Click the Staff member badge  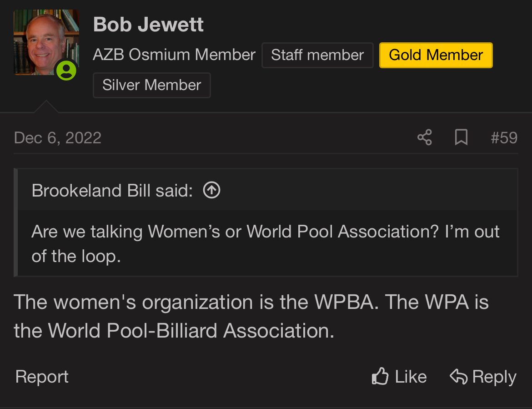pos(317,55)
